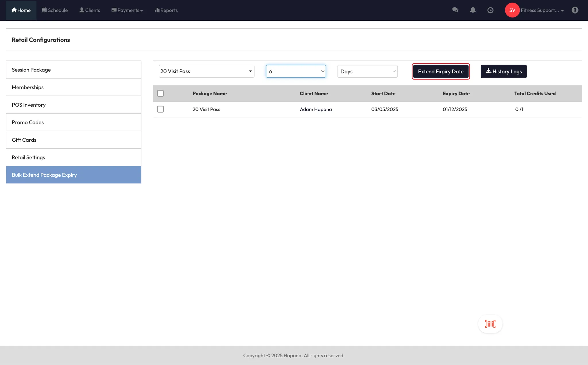Click the barcode scanner floating icon

[490, 324]
